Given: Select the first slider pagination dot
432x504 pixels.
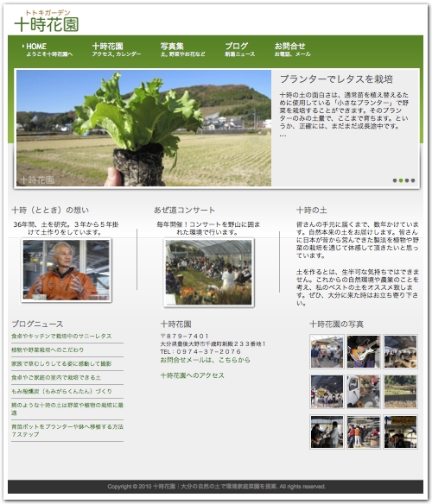Looking at the screenshot, I should click(395, 180).
